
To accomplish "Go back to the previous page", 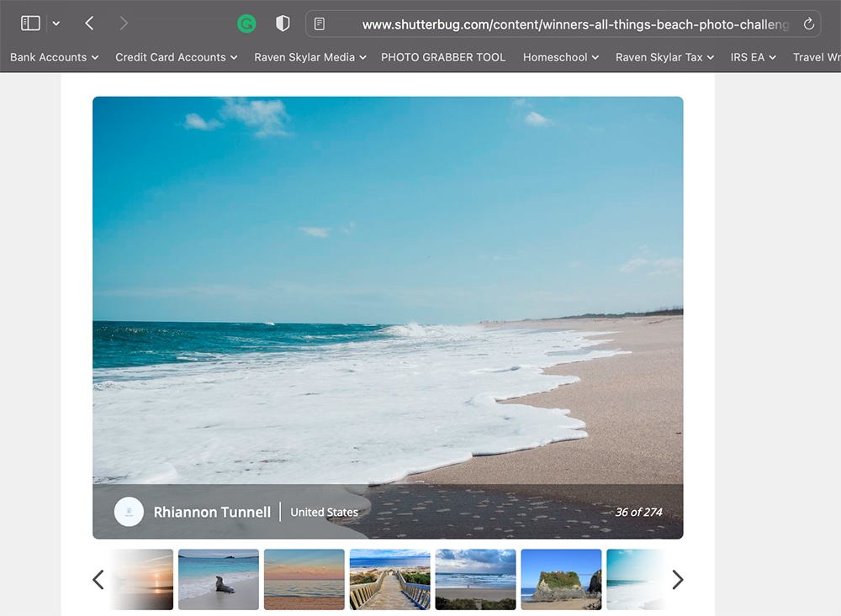I will (x=89, y=24).
